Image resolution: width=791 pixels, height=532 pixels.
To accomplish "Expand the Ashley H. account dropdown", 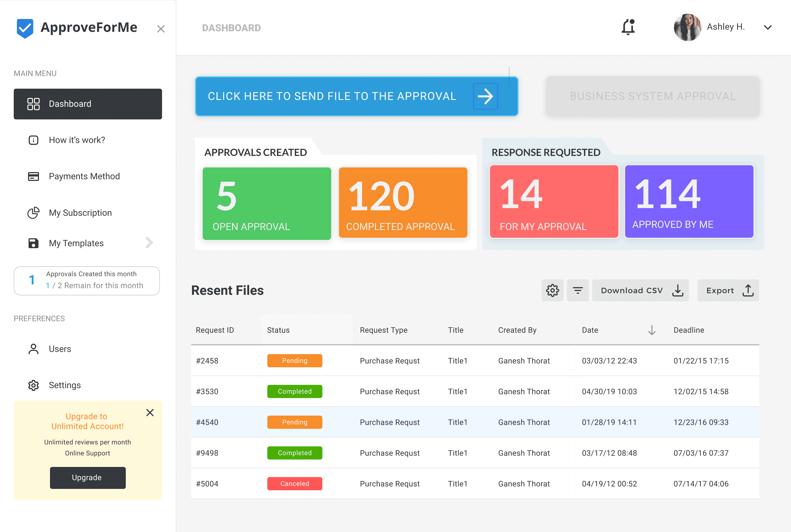I will tap(768, 27).
